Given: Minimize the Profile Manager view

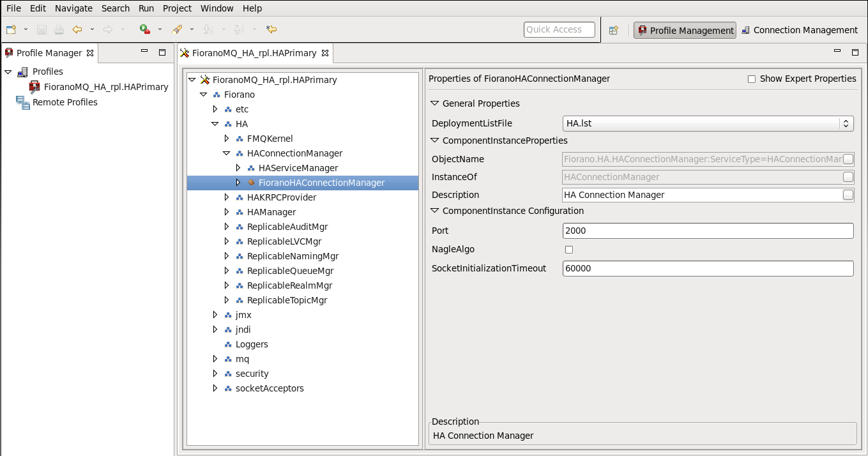Looking at the screenshot, I should pyautogui.click(x=144, y=52).
